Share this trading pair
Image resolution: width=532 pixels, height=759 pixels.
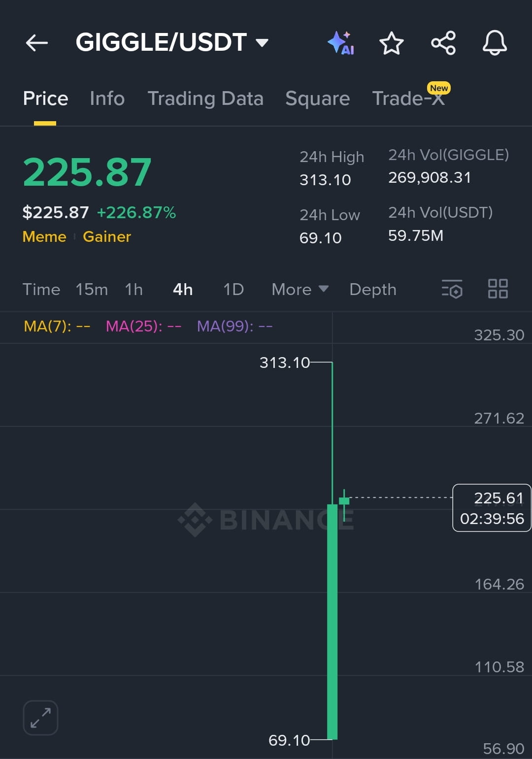(443, 43)
